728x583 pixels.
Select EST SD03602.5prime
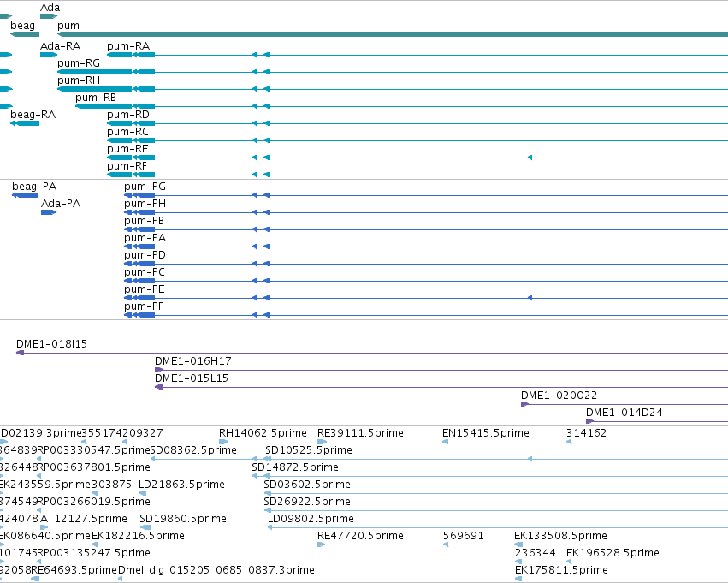pyautogui.click(x=307, y=485)
